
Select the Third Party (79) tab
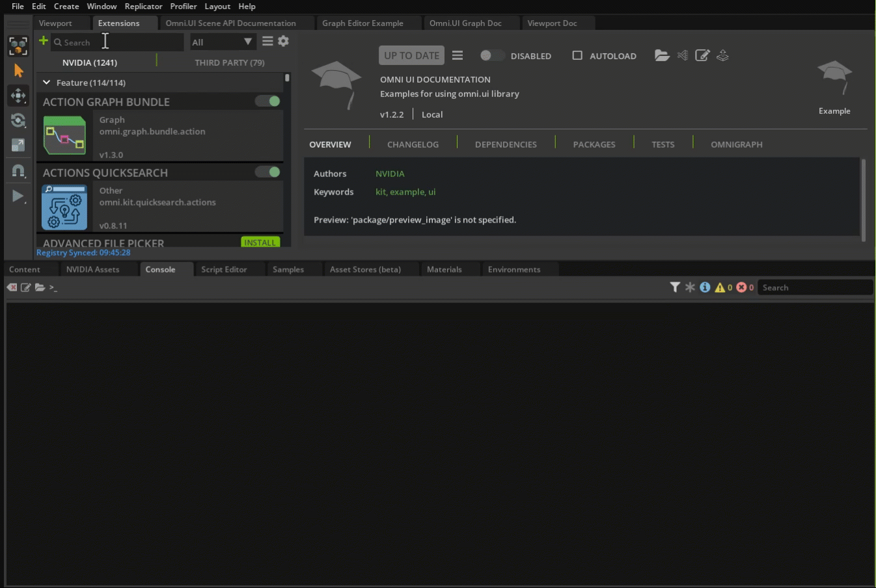coord(229,62)
